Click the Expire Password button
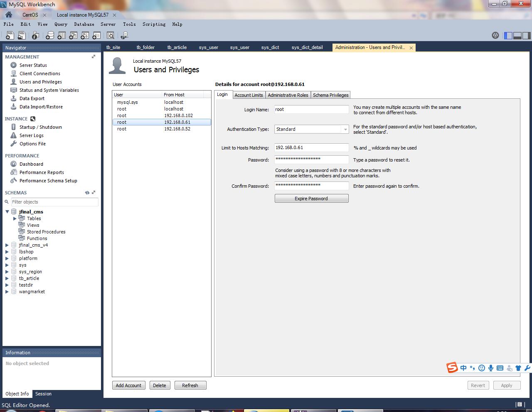Viewport: 532px width, 412px height. tap(311, 199)
